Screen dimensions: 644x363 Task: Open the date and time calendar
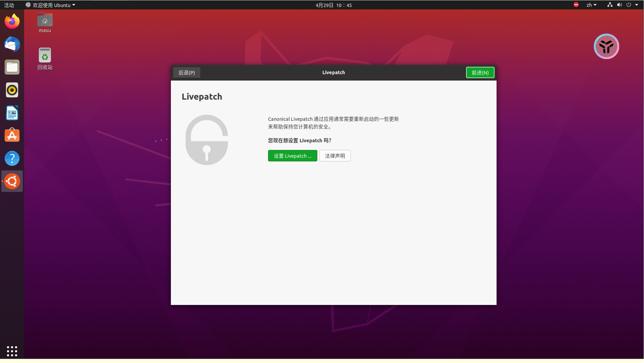(333, 5)
